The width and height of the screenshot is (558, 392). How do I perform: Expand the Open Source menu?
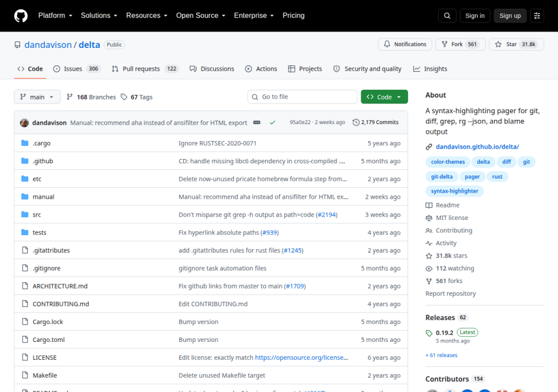(201, 16)
